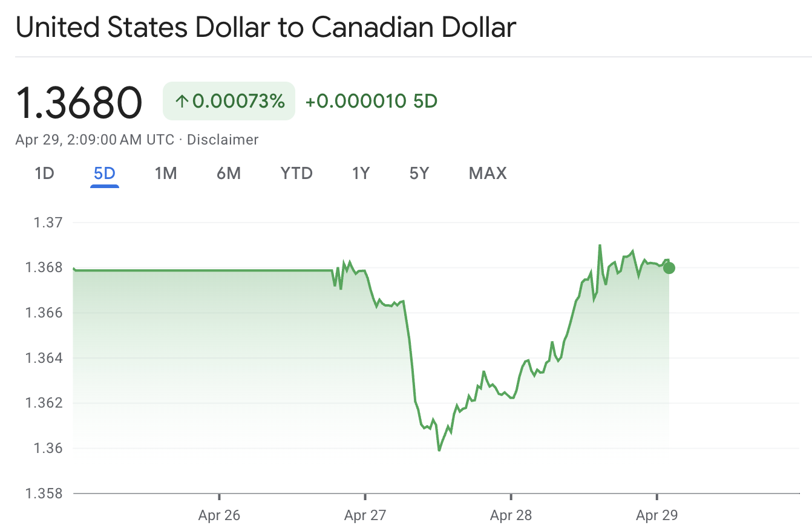Open the Disclaimer link
812x531 pixels.
(x=223, y=139)
